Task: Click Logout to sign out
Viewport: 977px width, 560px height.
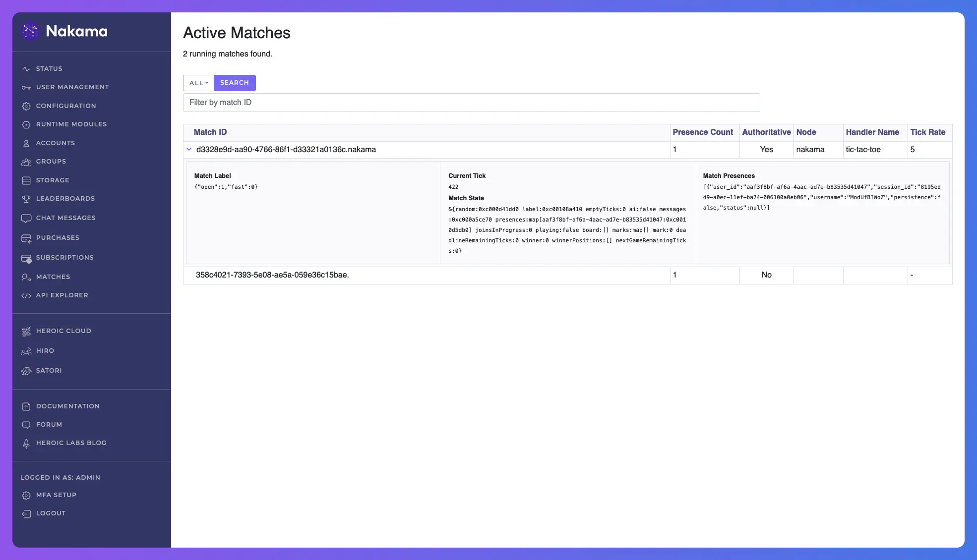Action: (50, 514)
